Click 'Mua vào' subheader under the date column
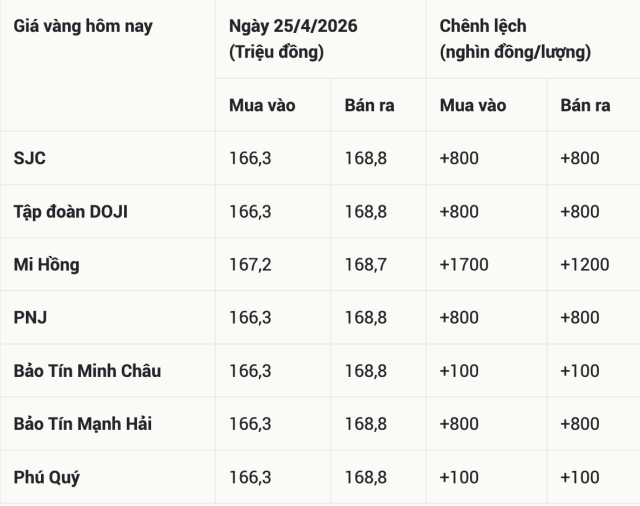Viewport: 640px width, 506px height. coord(262,105)
